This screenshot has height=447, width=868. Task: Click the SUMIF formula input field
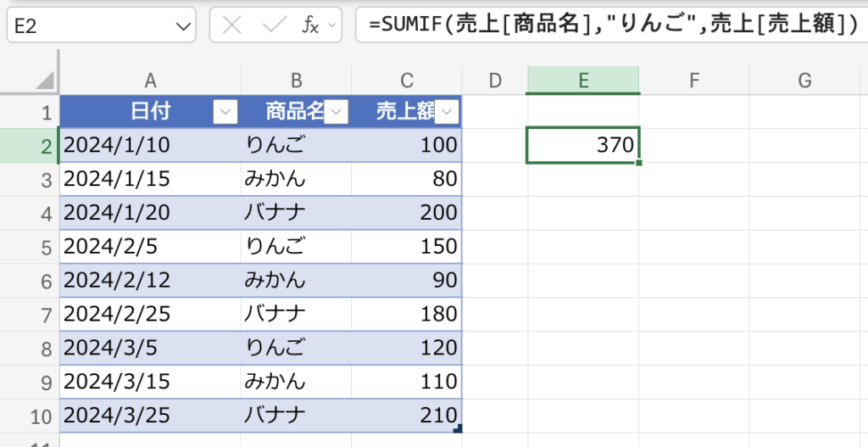tap(610, 25)
